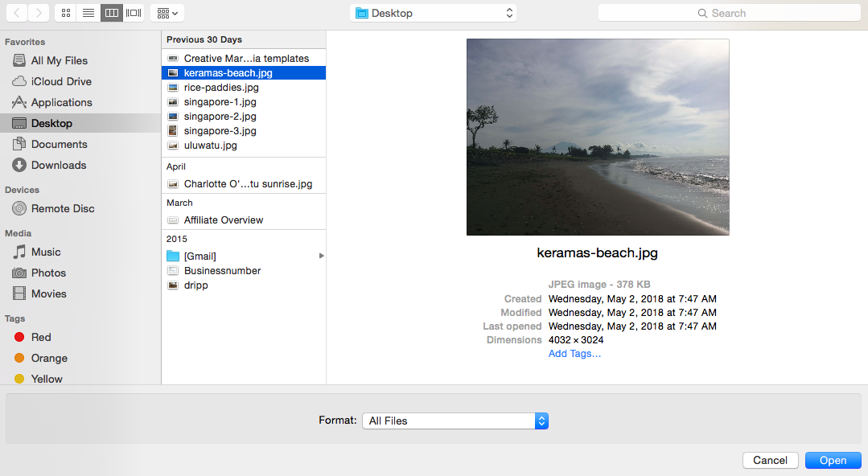This screenshot has height=476, width=868.
Task: Open the item arrangement dropdown
Action: point(167,13)
